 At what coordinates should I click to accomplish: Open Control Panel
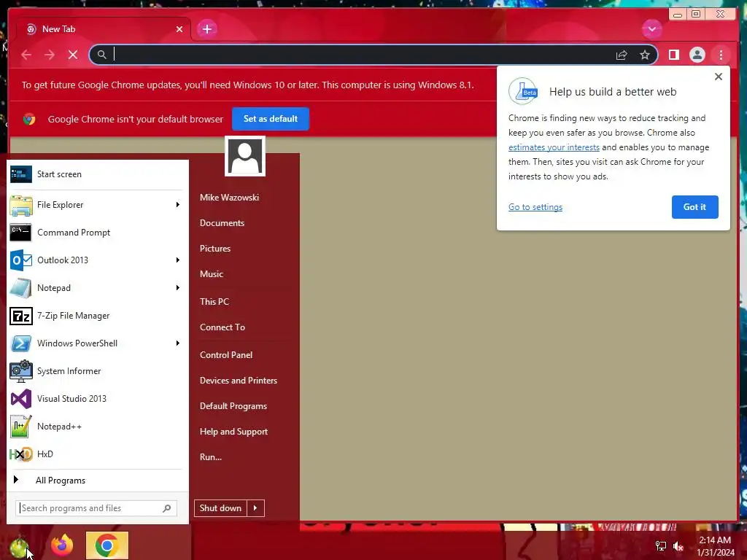click(x=226, y=355)
